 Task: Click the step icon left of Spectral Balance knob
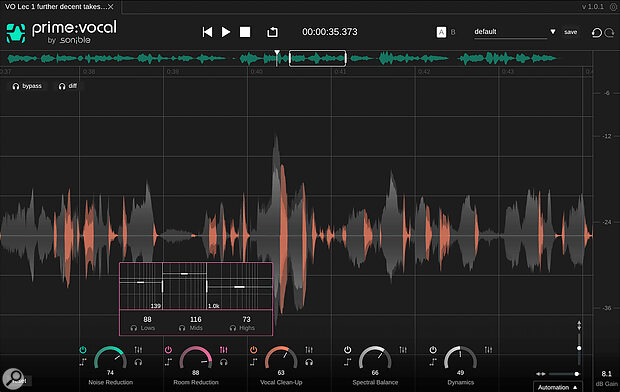click(347, 362)
